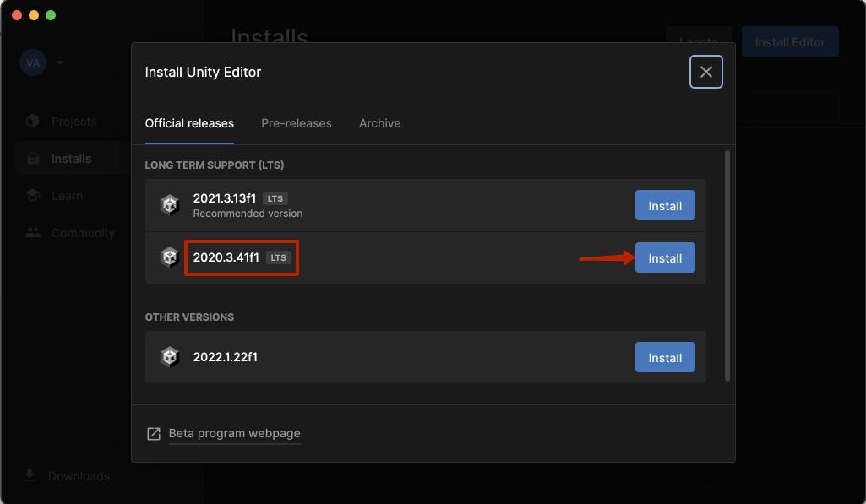
Task: Minimize the window with the yellow button
Action: pos(34,15)
